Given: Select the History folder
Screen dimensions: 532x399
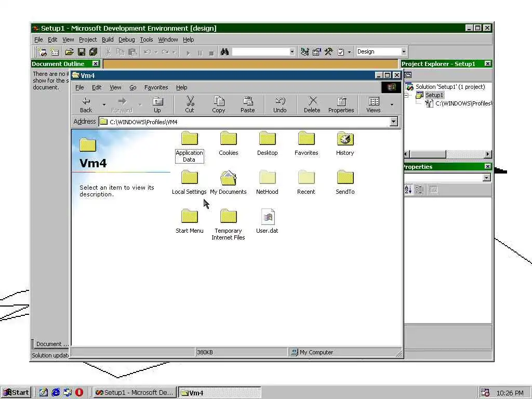Looking at the screenshot, I should coord(345,143).
